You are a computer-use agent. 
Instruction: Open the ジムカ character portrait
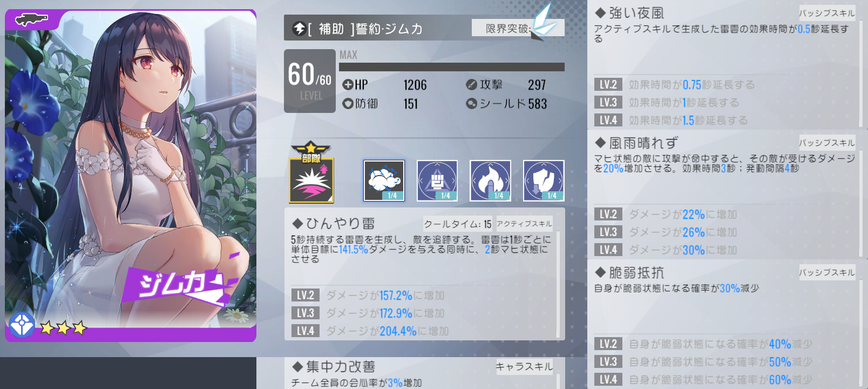pyautogui.click(x=131, y=176)
